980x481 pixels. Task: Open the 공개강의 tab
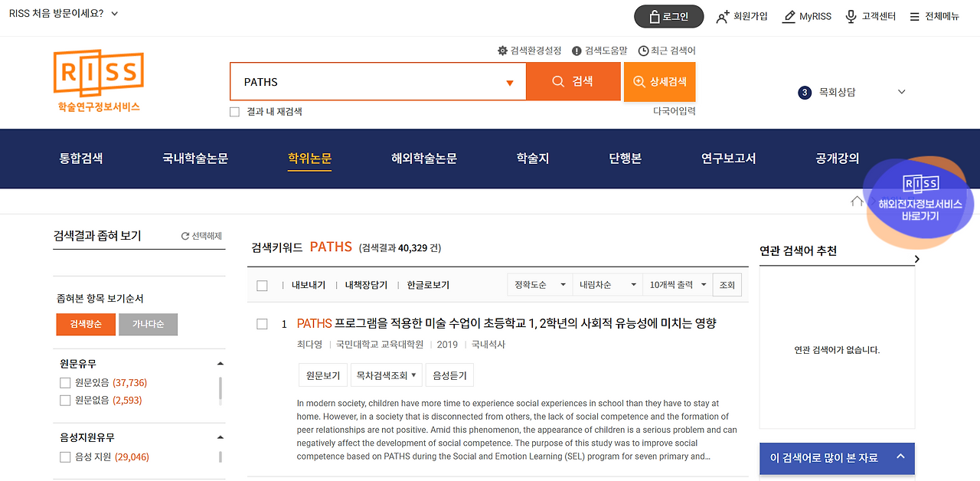(x=838, y=159)
